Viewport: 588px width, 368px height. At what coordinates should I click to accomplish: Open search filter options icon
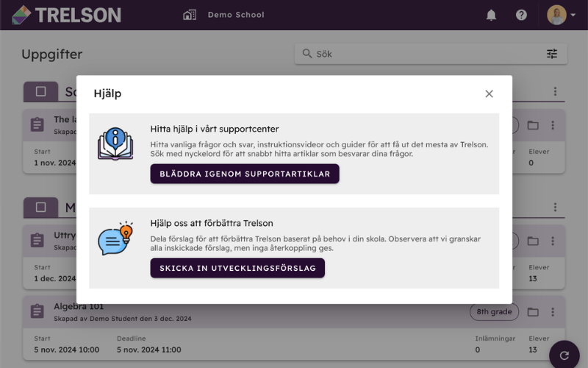pyautogui.click(x=552, y=54)
